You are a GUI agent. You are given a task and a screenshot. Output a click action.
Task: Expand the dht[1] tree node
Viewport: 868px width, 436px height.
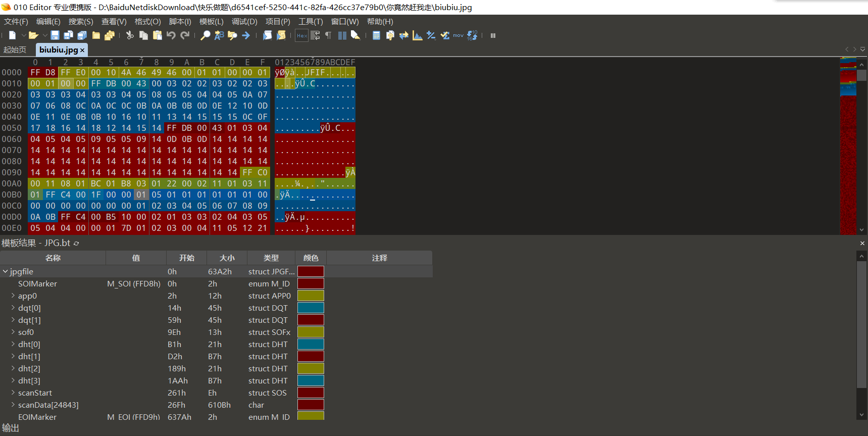(13, 356)
